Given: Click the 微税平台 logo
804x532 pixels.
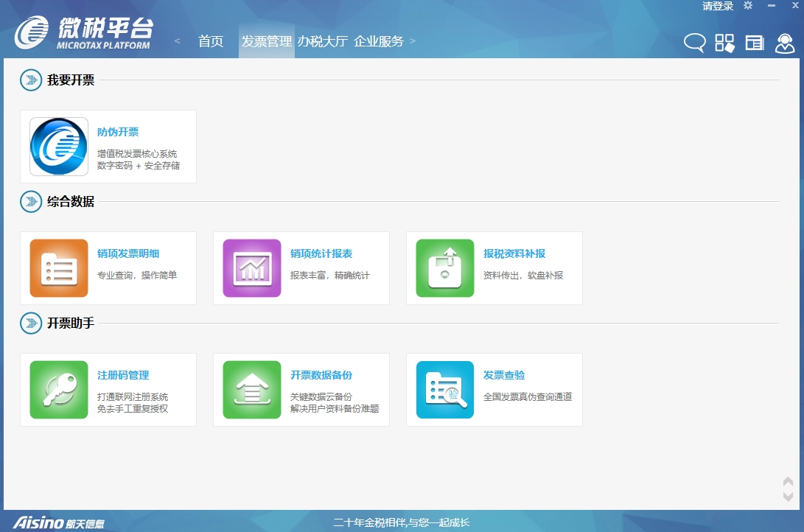Looking at the screenshot, I should [84, 33].
